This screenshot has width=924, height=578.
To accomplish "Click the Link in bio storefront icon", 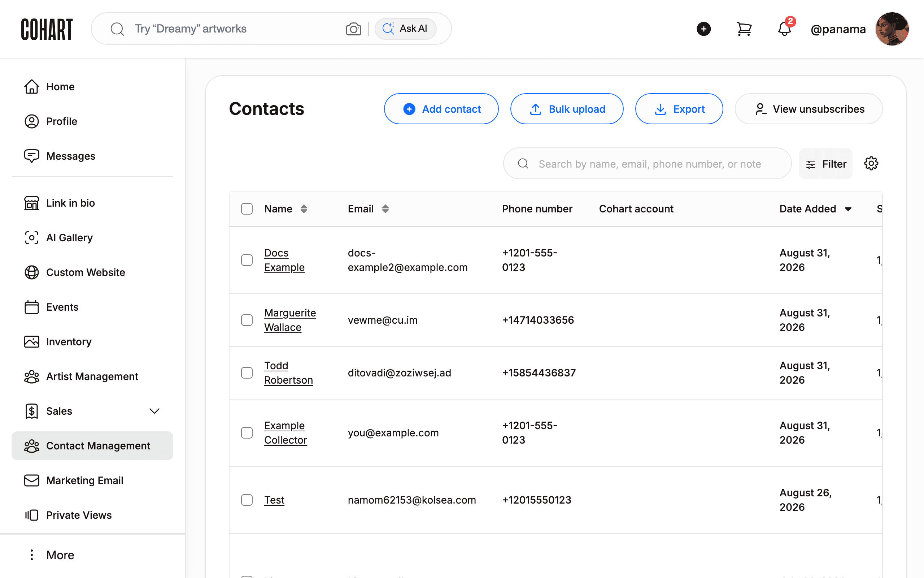I will [32, 203].
